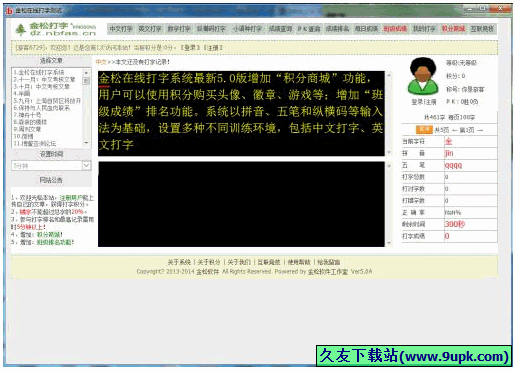Click the guest avatar picture

point(423,76)
